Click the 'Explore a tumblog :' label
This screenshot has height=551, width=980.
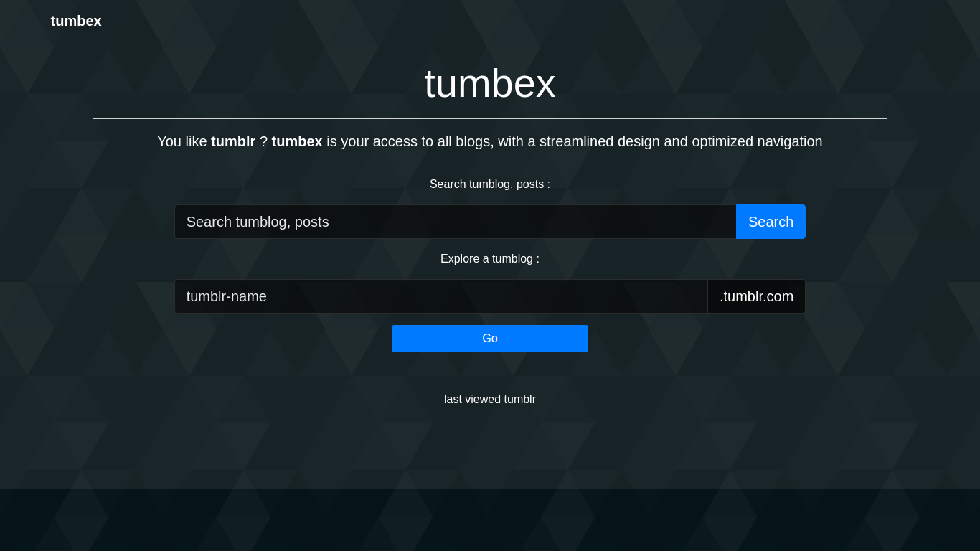(490, 259)
